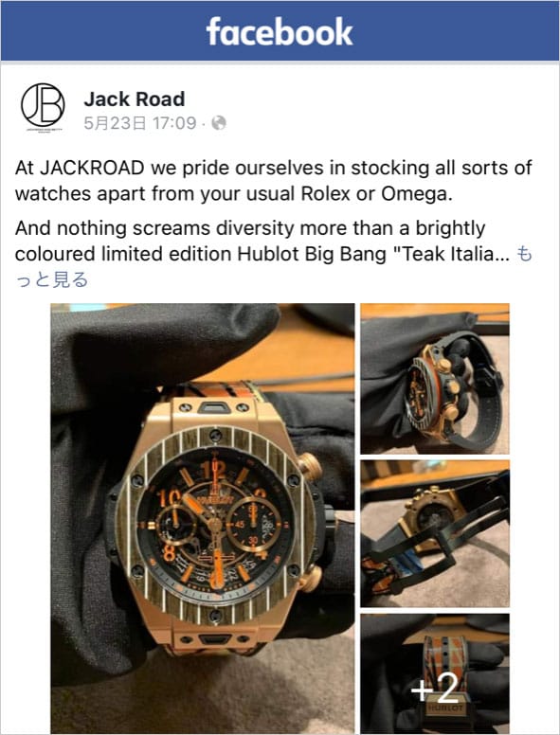Click the facebook logo in the header
Viewport: 560px width, 735px height.
click(x=280, y=32)
